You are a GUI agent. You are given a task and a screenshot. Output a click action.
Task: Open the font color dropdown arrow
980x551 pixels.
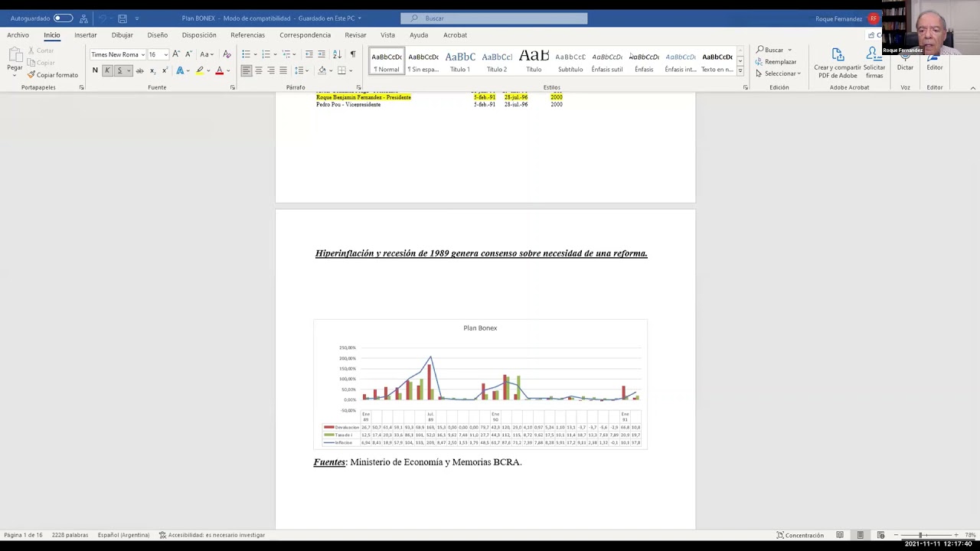point(227,70)
